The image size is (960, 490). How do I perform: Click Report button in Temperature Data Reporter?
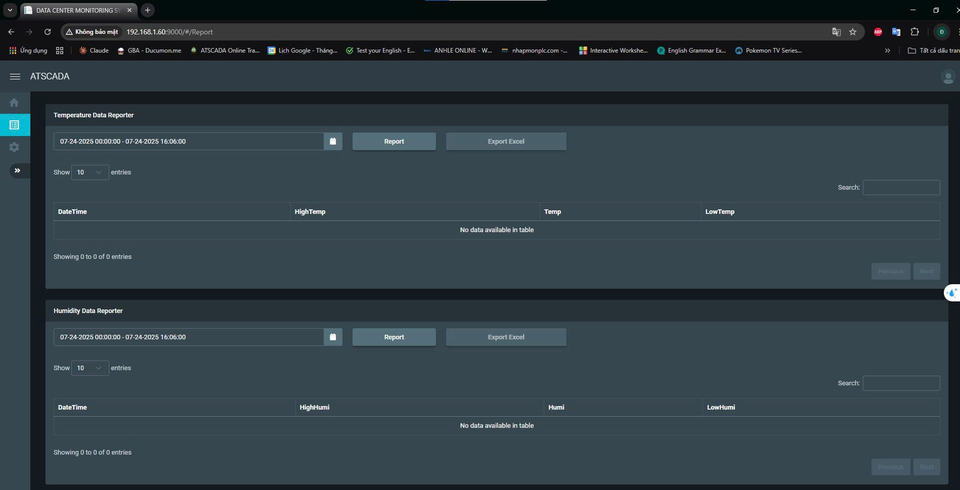coord(394,141)
